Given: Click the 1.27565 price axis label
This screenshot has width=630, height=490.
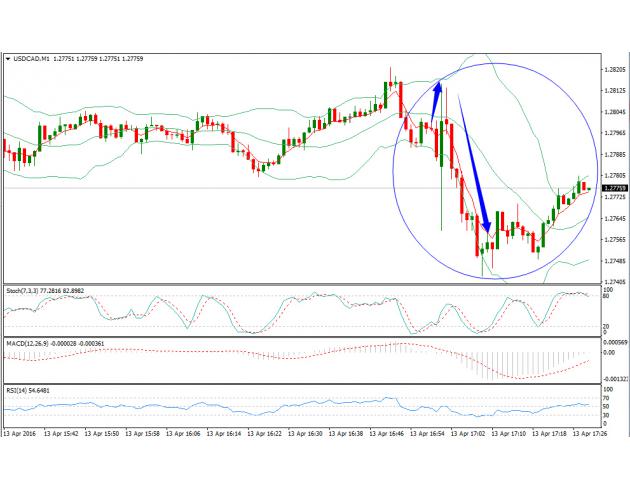Looking at the screenshot, I should (x=616, y=240).
